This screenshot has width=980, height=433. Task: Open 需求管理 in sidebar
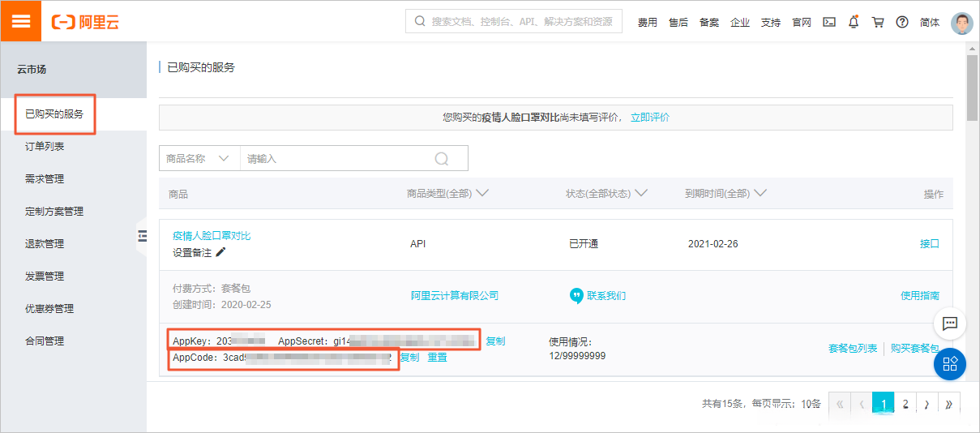tap(45, 179)
